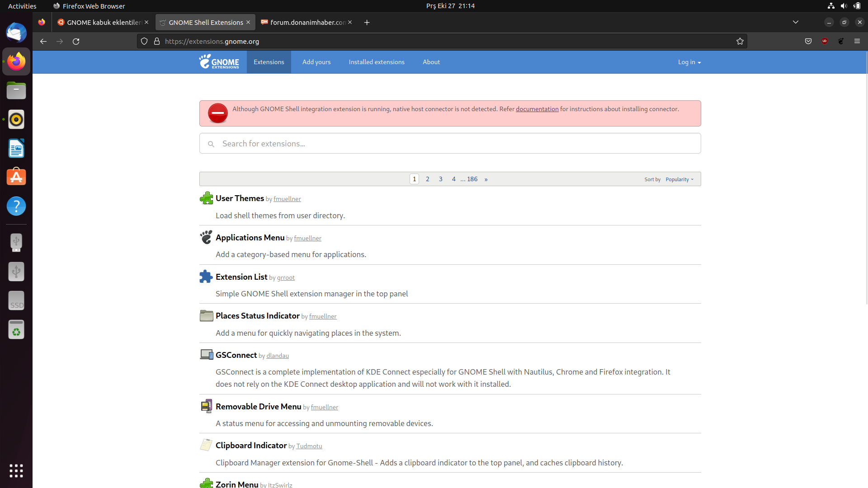Open the Sort by Popularity dropdown
868x488 pixels.
coord(679,179)
